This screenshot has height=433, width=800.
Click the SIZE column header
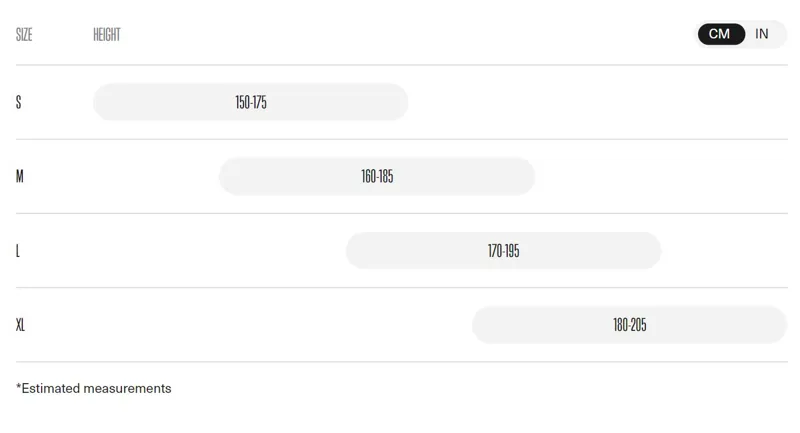[x=25, y=35]
